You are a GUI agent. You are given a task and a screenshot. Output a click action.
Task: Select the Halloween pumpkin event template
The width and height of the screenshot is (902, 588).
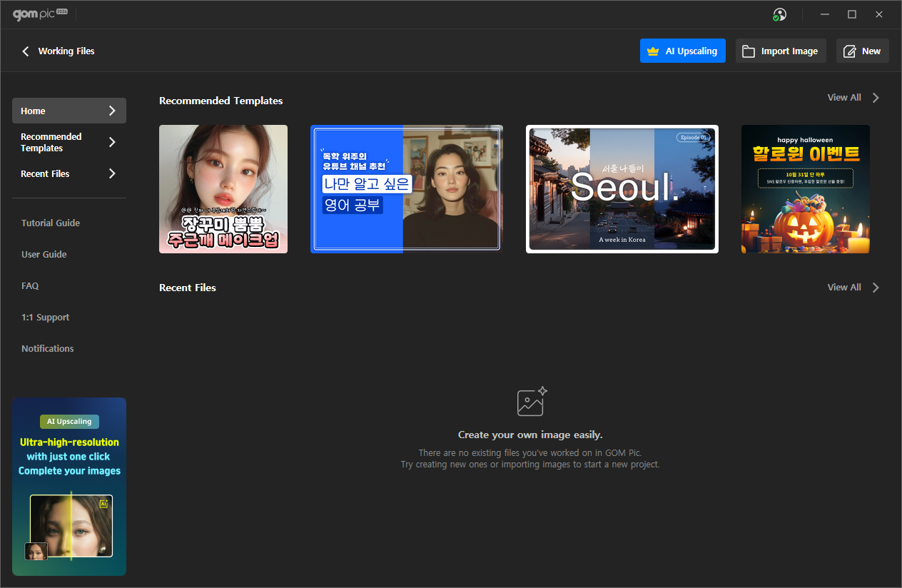point(805,189)
